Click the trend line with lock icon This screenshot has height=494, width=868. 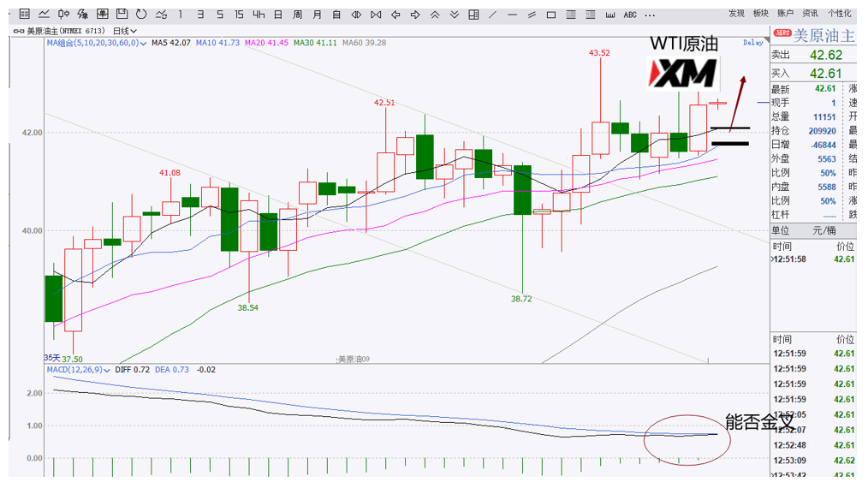(161, 15)
